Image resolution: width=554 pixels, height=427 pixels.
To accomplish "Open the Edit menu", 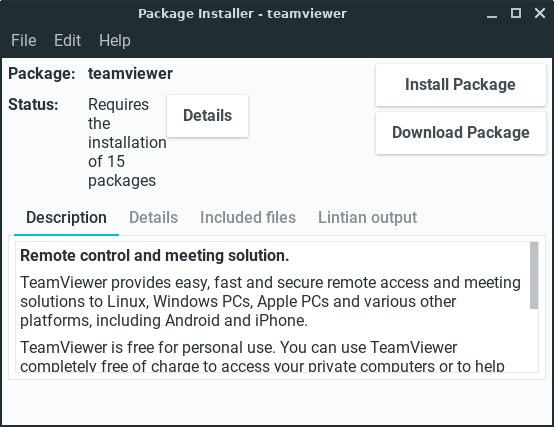I will pyautogui.click(x=67, y=40).
